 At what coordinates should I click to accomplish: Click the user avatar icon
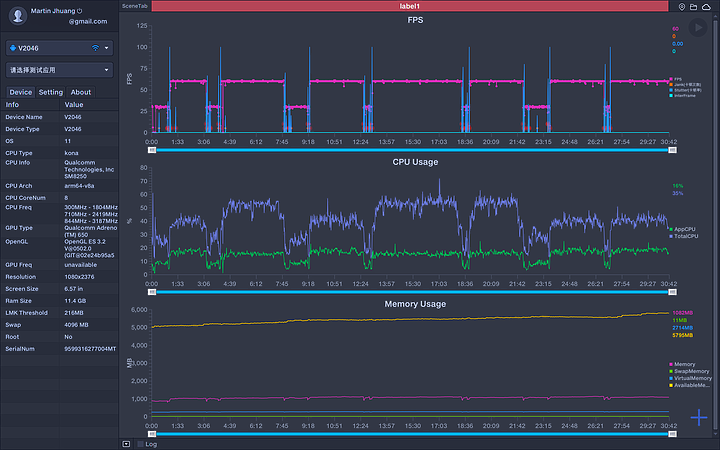18,16
